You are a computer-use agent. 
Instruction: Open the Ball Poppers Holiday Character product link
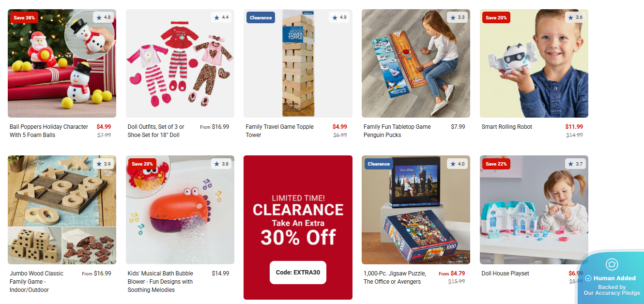[49, 131]
